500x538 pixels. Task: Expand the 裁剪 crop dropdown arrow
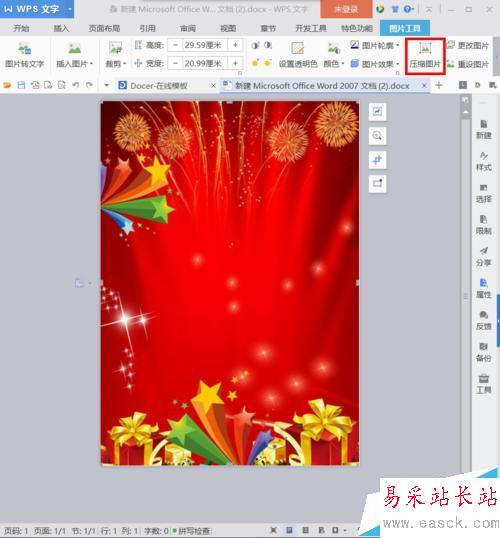point(125,64)
